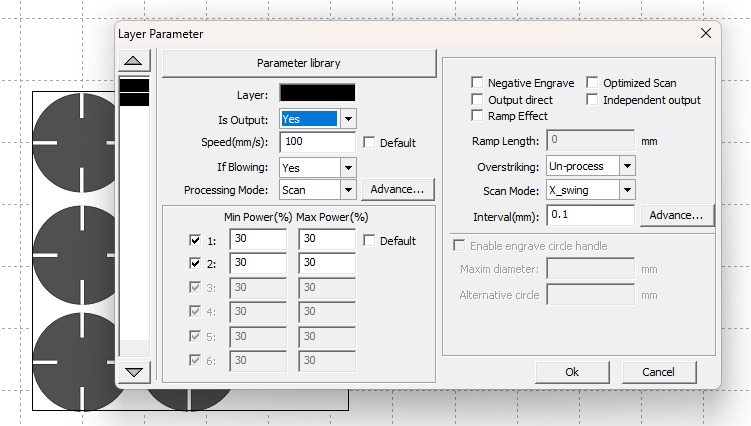Expand the Is Output dropdown

coord(349,119)
